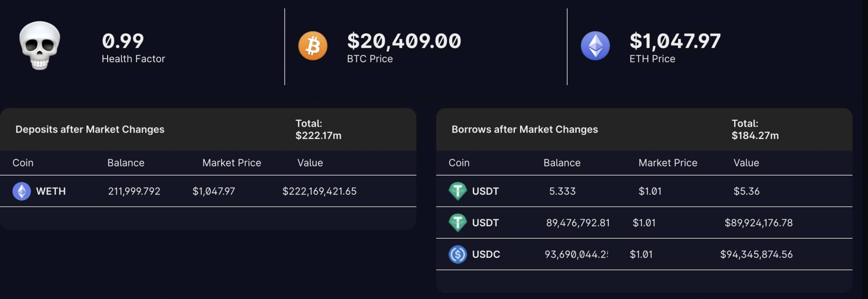Select the $20,409.00 BTC Price value
The width and height of the screenshot is (868, 299).
click(x=404, y=41)
